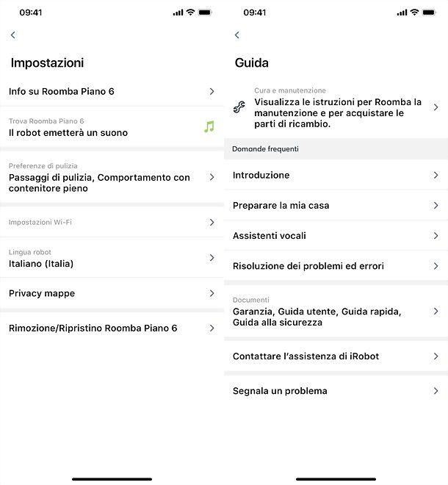Image resolution: width=448 pixels, height=485 pixels.
Task: Open the Introduzione FAQ
Action: click(x=335, y=175)
